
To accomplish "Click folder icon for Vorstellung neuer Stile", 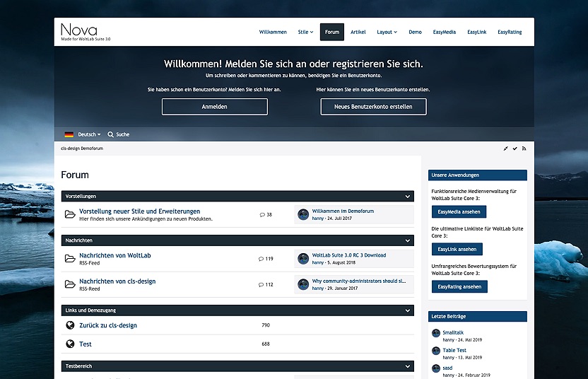I will pos(70,214).
